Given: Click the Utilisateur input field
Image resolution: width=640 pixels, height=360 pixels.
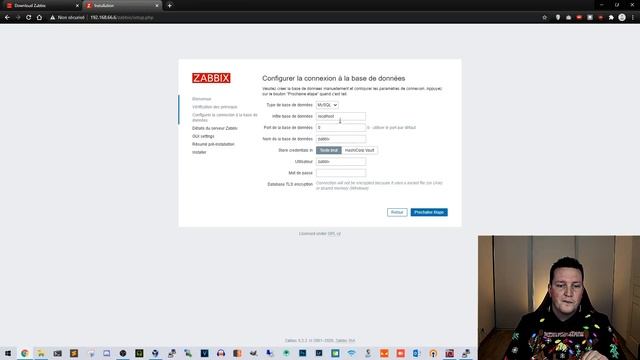Looking at the screenshot, I should [341, 162].
